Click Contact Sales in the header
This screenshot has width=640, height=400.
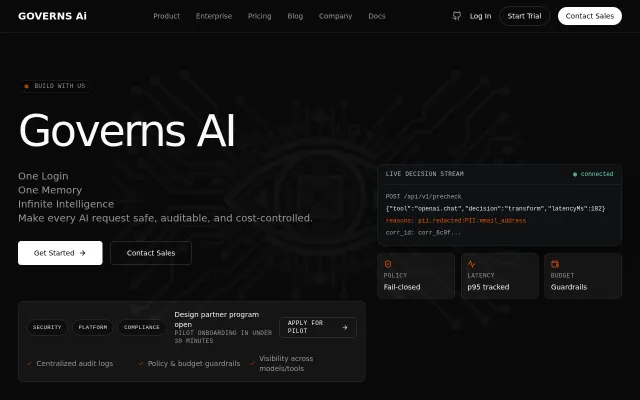(x=590, y=16)
